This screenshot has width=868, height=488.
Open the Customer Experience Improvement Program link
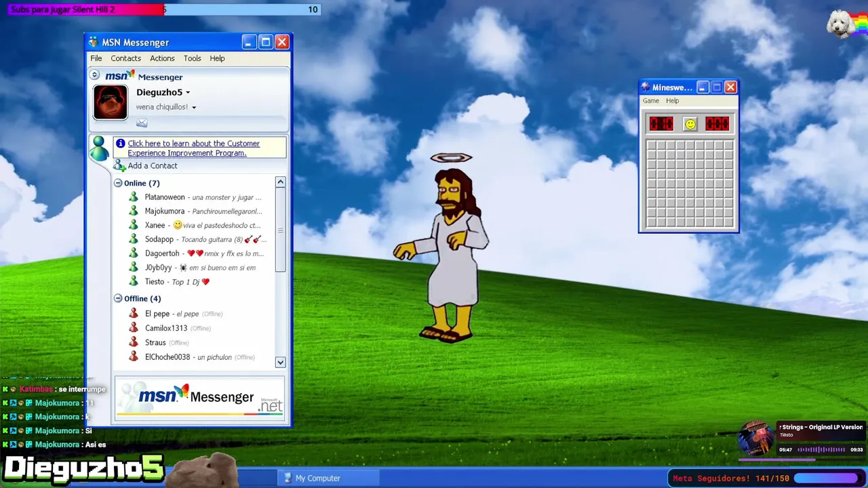pyautogui.click(x=194, y=148)
